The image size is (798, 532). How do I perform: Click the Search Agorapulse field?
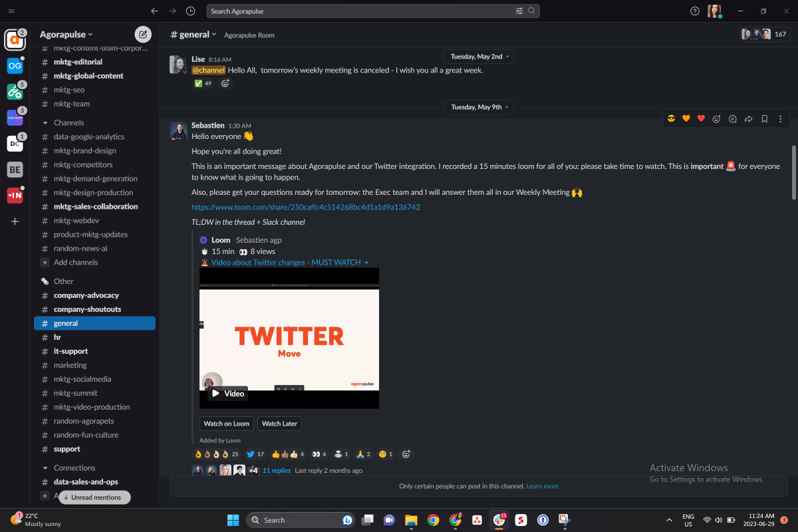(373, 11)
